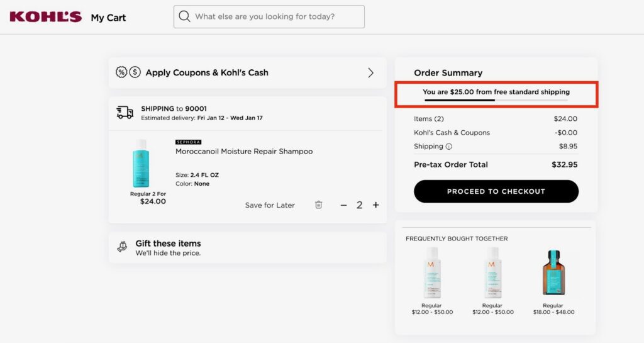Open the Shipping info tooltip icon
The height and width of the screenshot is (343, 644).
449,147
